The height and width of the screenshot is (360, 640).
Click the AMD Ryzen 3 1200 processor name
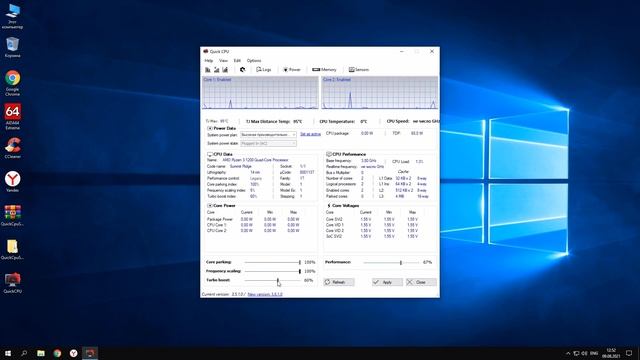[x=256, y=160]
